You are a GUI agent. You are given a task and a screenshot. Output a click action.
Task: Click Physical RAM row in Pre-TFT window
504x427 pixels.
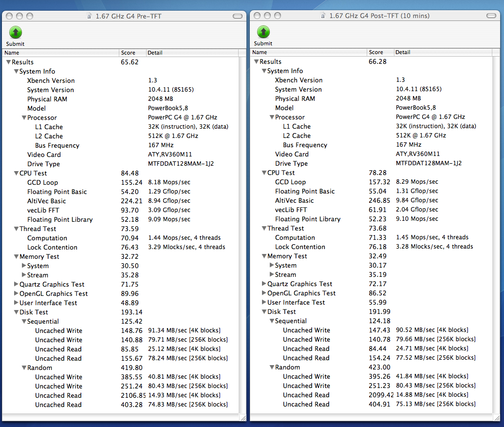tap(121, 99)
